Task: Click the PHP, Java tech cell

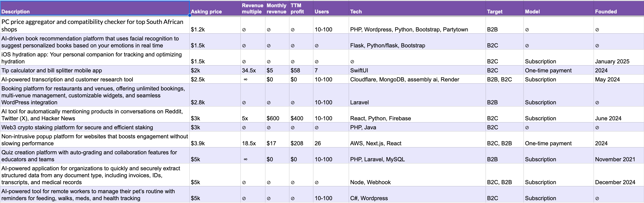Action: (x=417, y=127)
